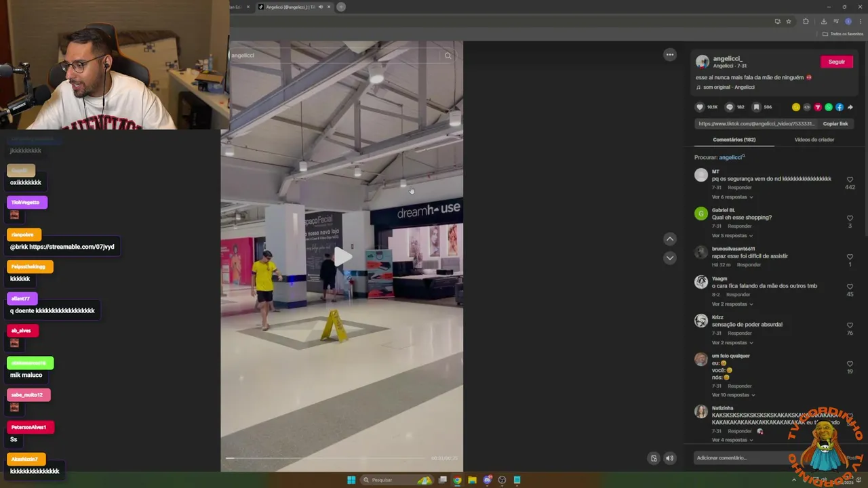This screenshot has width=868, height=488.
Task: Bookmark this page with the browser star icon
Action: click(789, 22)
